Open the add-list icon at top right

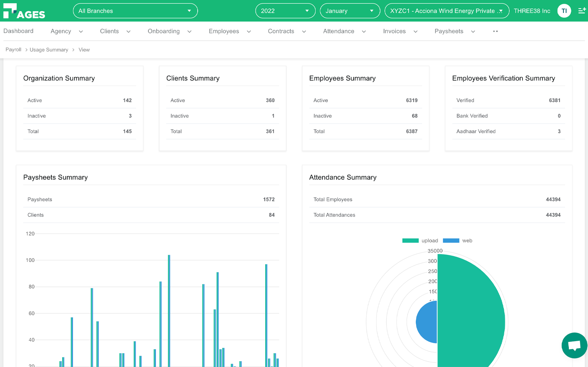tap(582, 11)
